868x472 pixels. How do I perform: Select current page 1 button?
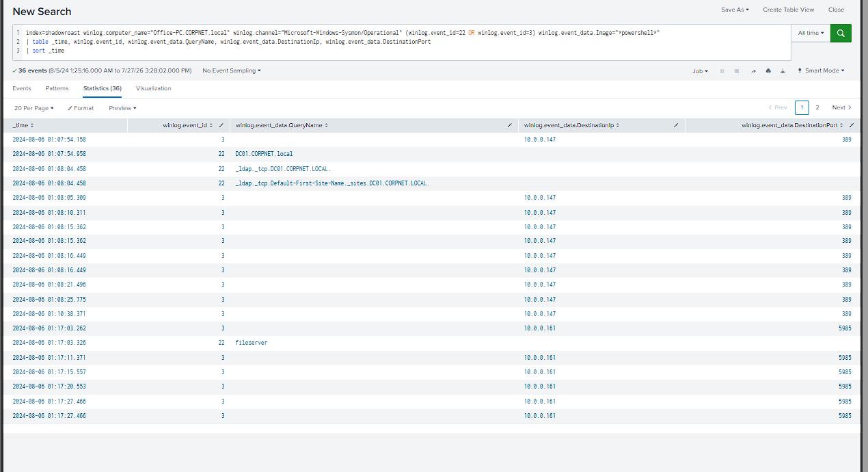point(802,107)
